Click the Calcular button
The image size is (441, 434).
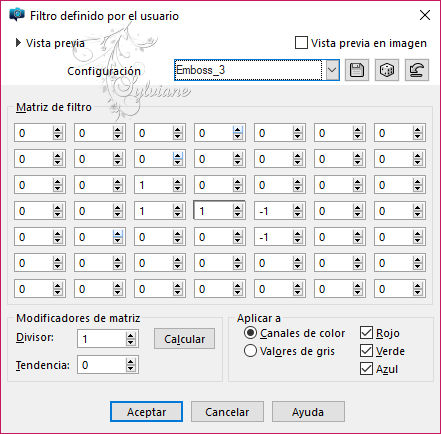coord(184,339)
